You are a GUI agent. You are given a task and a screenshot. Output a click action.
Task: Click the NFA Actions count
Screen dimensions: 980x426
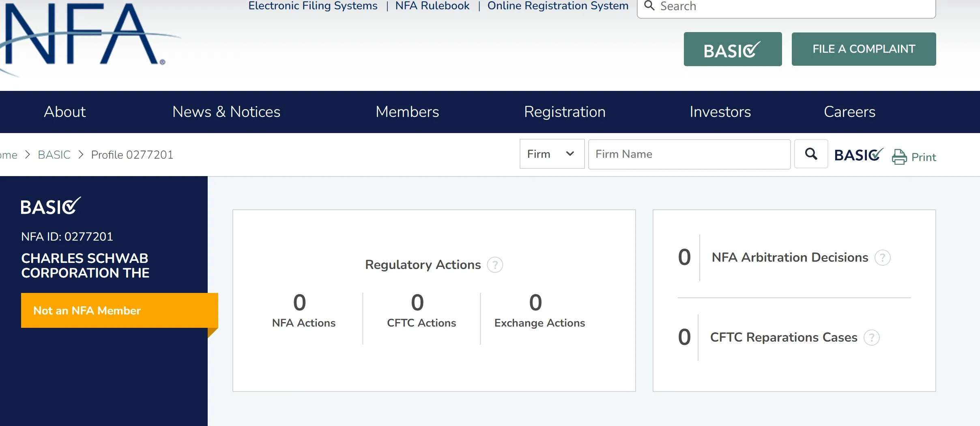pos(300,303)
